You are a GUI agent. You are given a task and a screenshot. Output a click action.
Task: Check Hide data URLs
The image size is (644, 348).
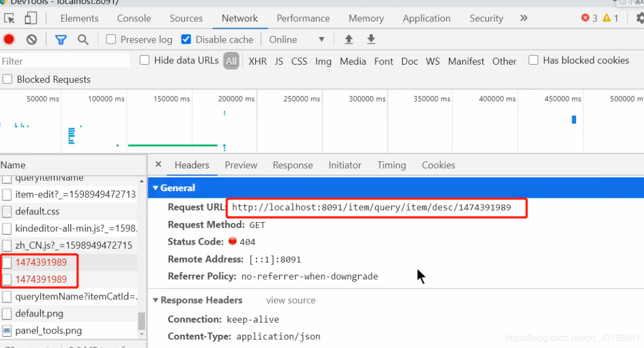[145, 60]
